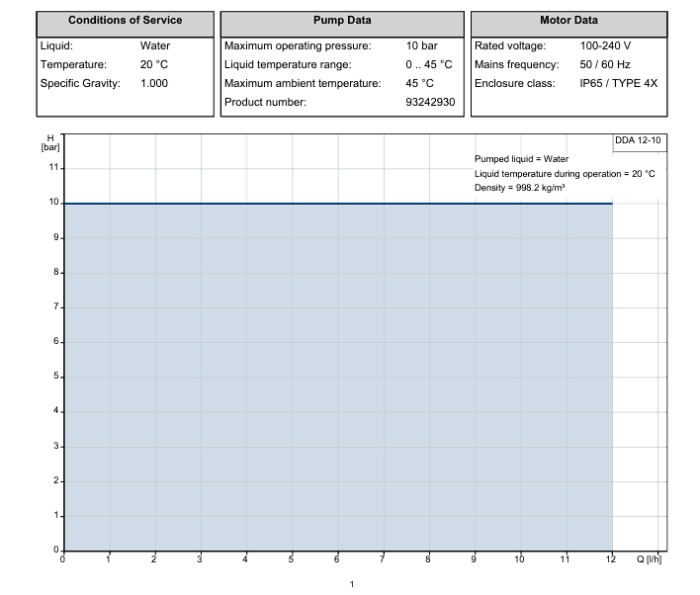Click the Mains frequency 50 / 60 Hz value
The height and width of the screenshot is (595, 700).
point(605,64)
